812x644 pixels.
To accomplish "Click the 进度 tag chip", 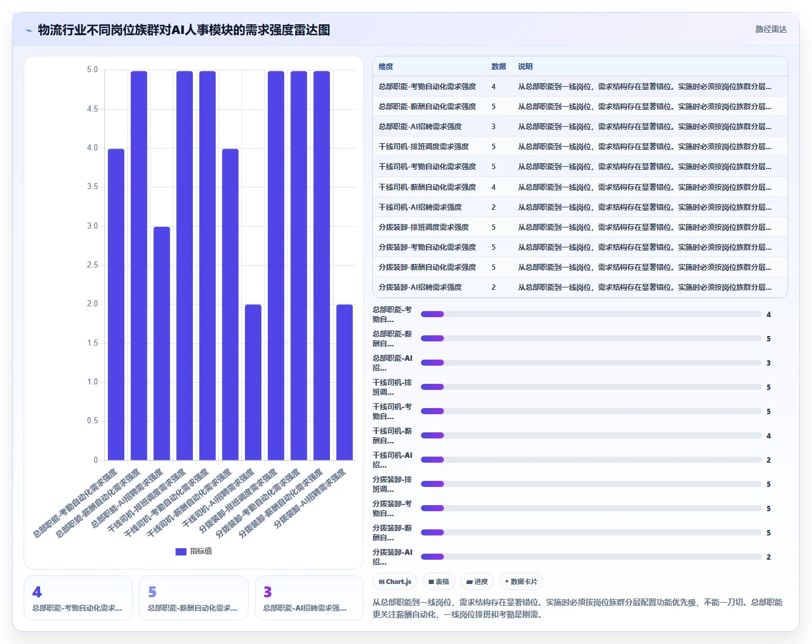I will click(x=477, y=582).
